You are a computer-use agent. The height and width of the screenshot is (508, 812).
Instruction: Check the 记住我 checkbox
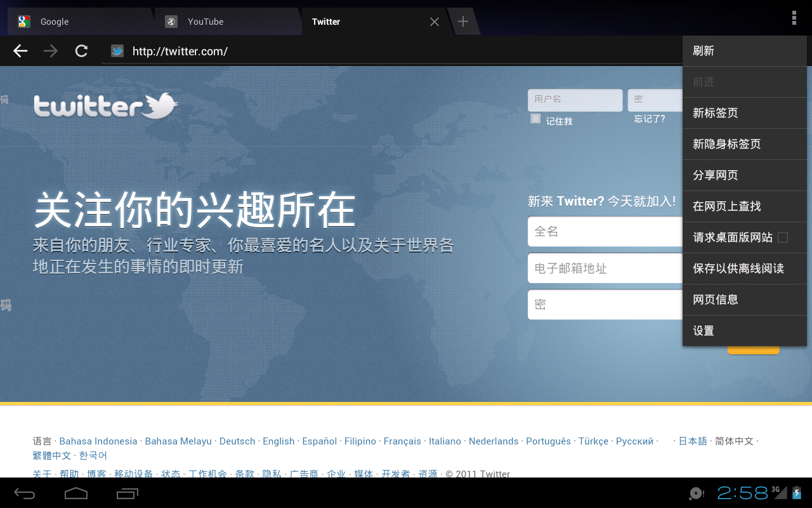tap(535, 119)
